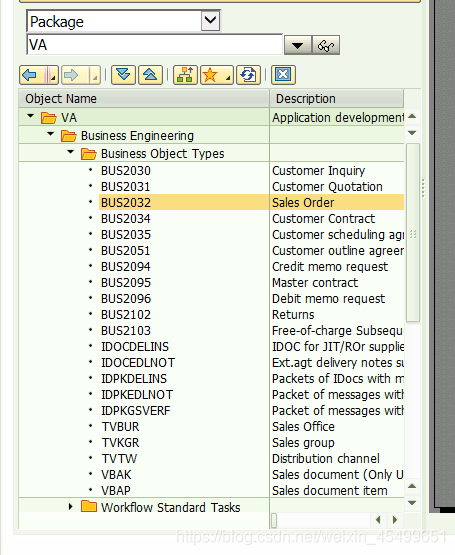Click the vertical scrollbar thumb
This screenshot has height=555, width=455.
tap(413, 233)
